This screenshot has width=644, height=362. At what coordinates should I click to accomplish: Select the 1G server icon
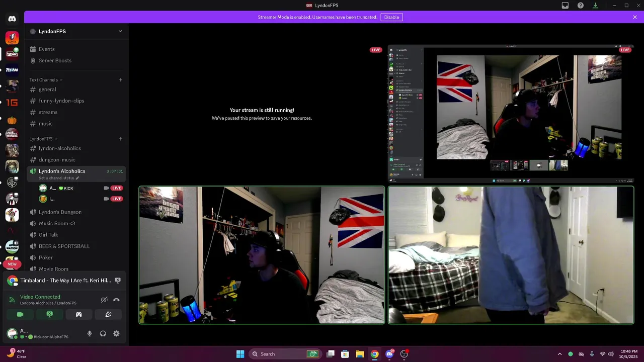12,102
